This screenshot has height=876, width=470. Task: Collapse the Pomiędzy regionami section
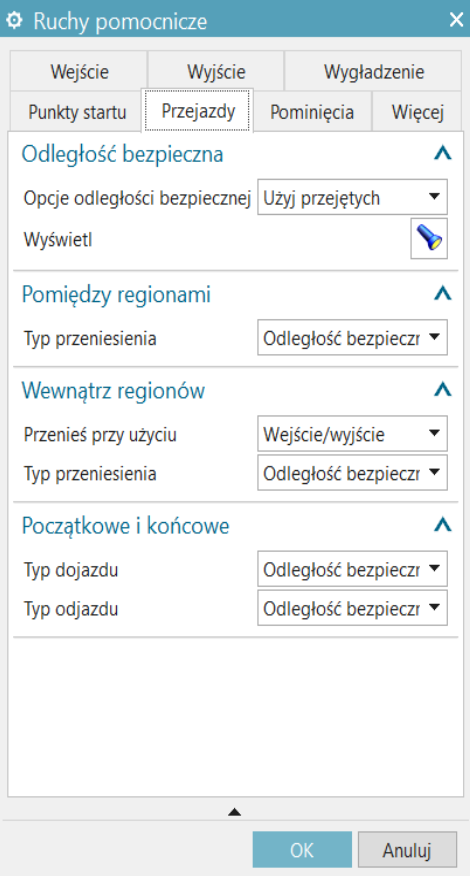point(443,294)
